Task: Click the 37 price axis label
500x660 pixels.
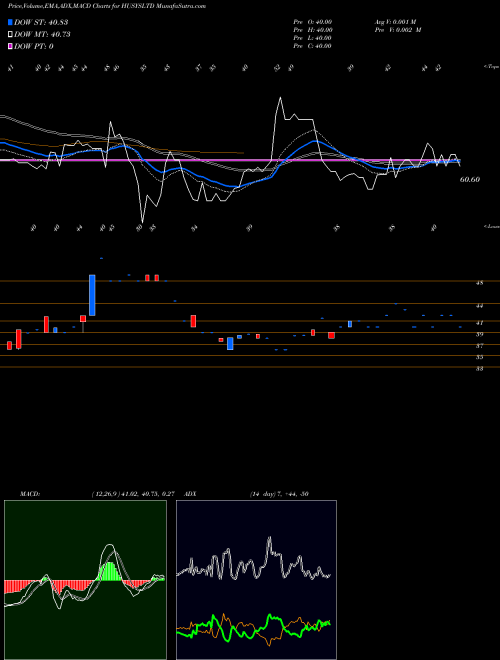Action: click(479, 346)
